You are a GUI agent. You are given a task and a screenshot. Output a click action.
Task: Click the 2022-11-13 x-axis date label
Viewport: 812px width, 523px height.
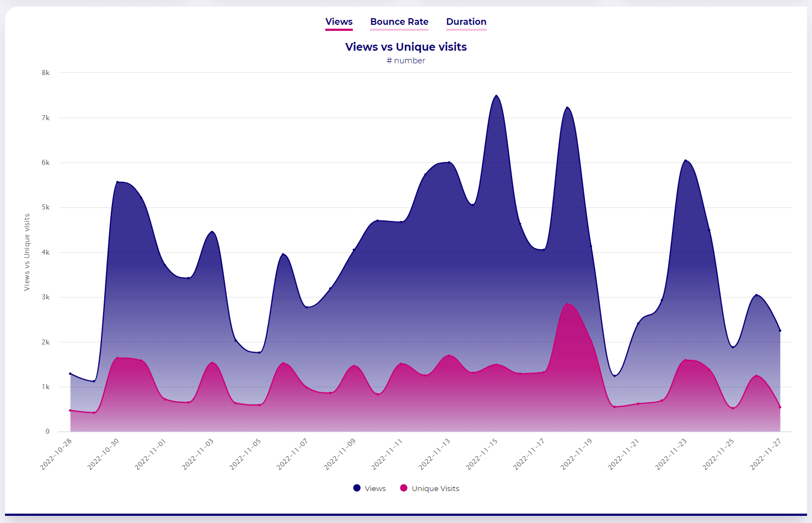[x=435, y=454]
